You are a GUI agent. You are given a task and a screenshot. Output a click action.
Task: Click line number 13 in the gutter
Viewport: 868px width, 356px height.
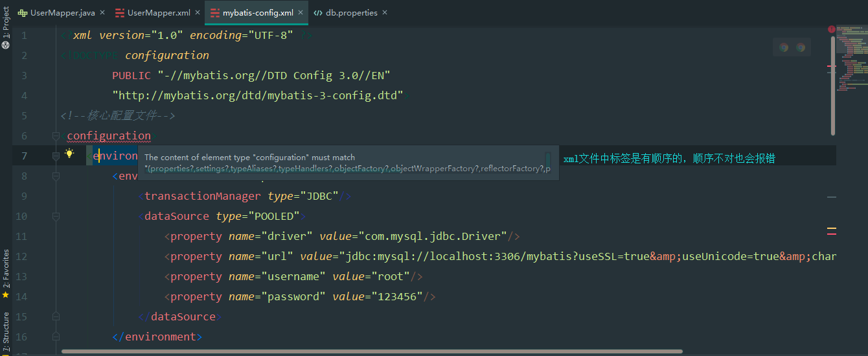pos(21,276)
